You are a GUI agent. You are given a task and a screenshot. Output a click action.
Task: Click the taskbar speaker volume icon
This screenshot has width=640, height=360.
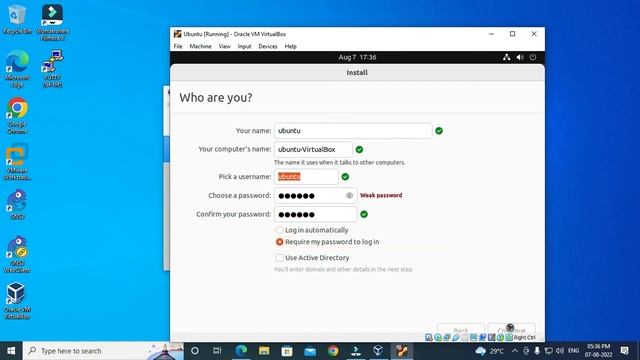[x=560, y=351]
